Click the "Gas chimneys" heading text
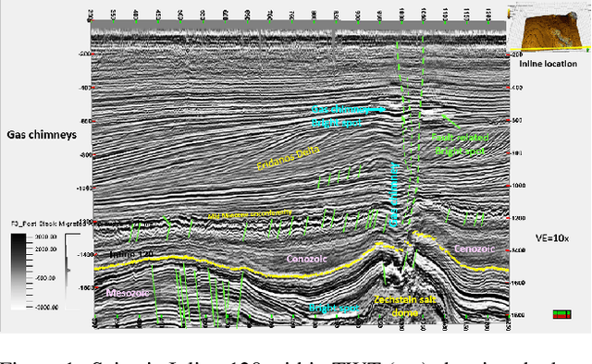Viewport: 592px width, 364px height. tap(42, 135)
